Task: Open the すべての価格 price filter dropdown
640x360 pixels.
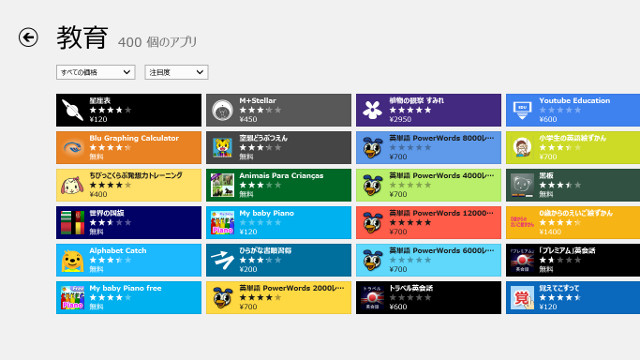Action: click(96, 72)
